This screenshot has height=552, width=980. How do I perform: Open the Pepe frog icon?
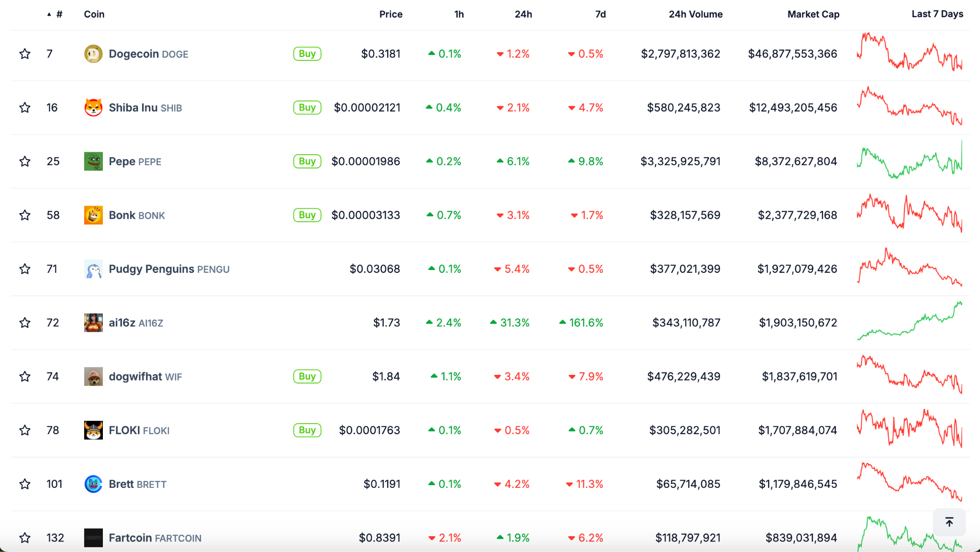93,161
